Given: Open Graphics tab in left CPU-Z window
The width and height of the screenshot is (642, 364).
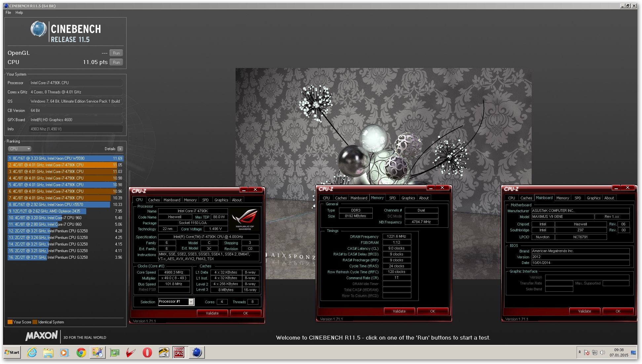Looking at the screenshot, I should [221, 200].
